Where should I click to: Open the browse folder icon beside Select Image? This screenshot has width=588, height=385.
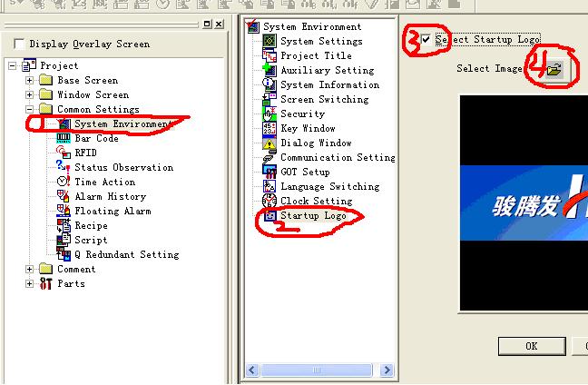coord(554,69)
